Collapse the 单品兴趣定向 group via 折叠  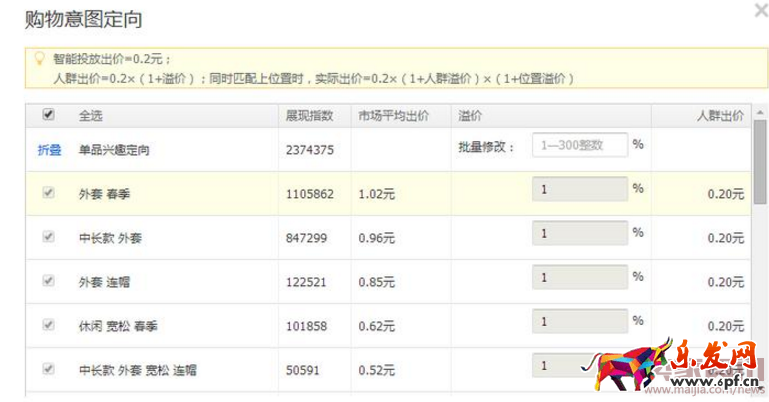tap(49, 149)
